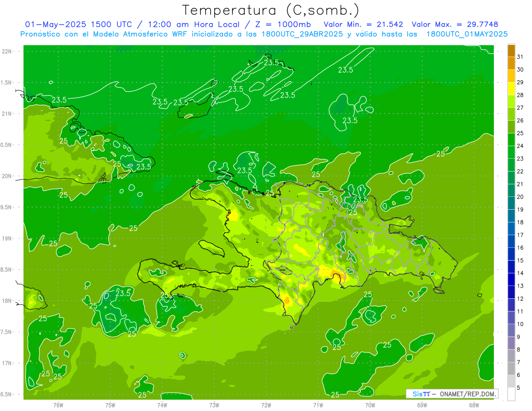Click the '75W' longitude axis label
This screenshot has height=411, width=532.
pos(110,405)
